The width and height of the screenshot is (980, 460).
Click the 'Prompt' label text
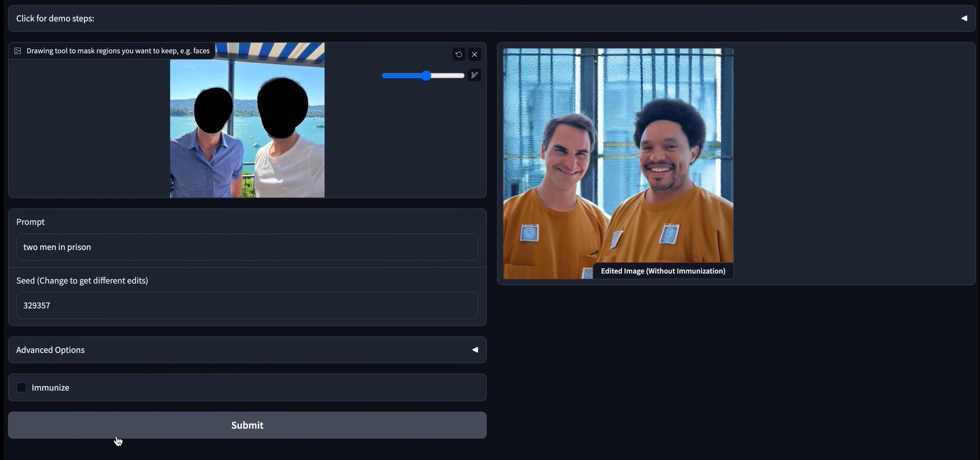point(30,222)
